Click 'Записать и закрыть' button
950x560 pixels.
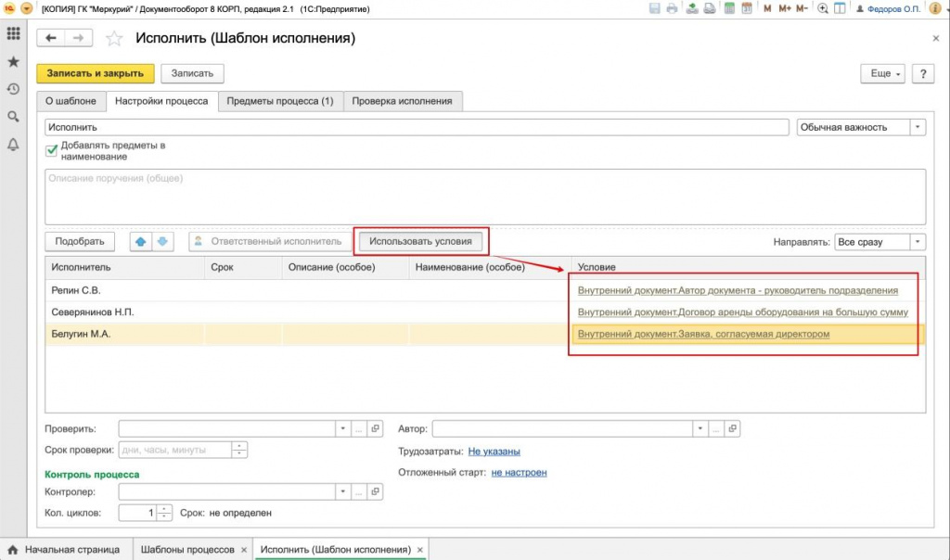95,73
